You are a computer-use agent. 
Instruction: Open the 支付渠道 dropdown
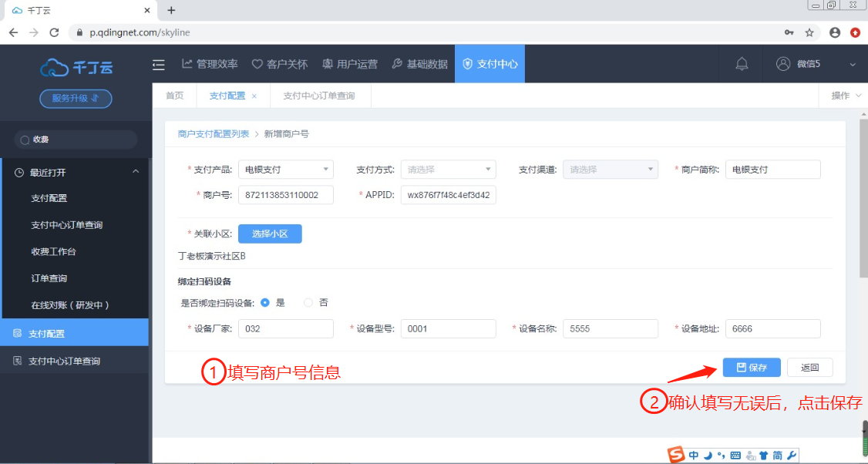click(x=611, y=170)
